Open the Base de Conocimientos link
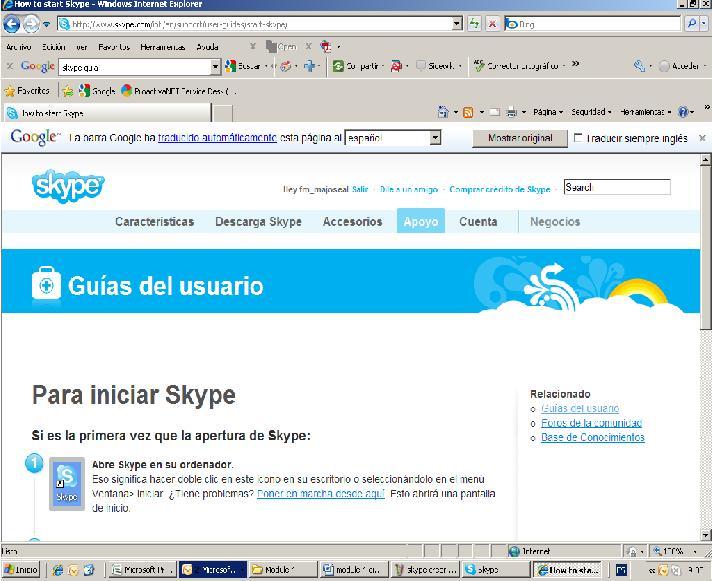Viewport: 712px width, 581px height. 593,437
